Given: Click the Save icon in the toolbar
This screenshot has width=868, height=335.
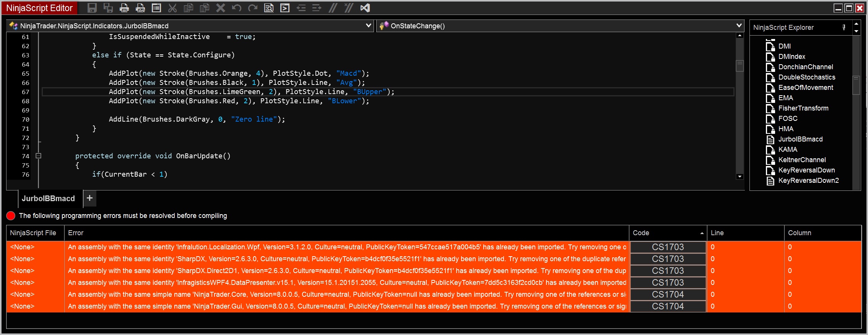Looking at the screenshot, I should tap(92, 8).
